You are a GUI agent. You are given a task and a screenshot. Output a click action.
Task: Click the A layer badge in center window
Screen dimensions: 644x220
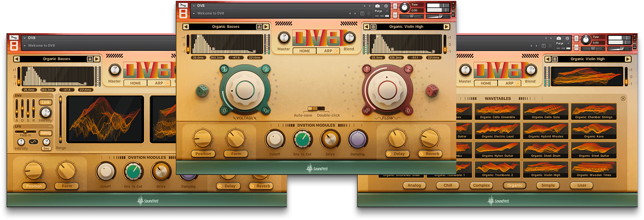[x=259, y=27]
